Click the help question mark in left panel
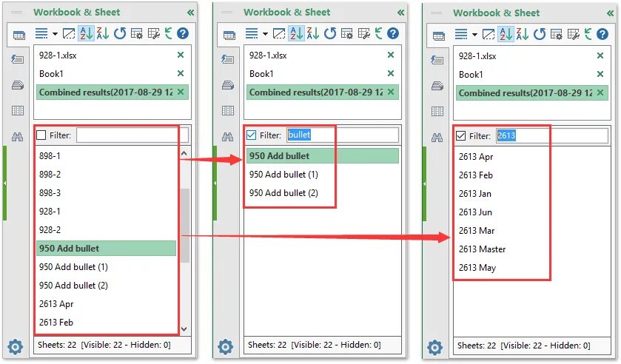The width and height of the screenshot is (621, 364). [183, 33]
